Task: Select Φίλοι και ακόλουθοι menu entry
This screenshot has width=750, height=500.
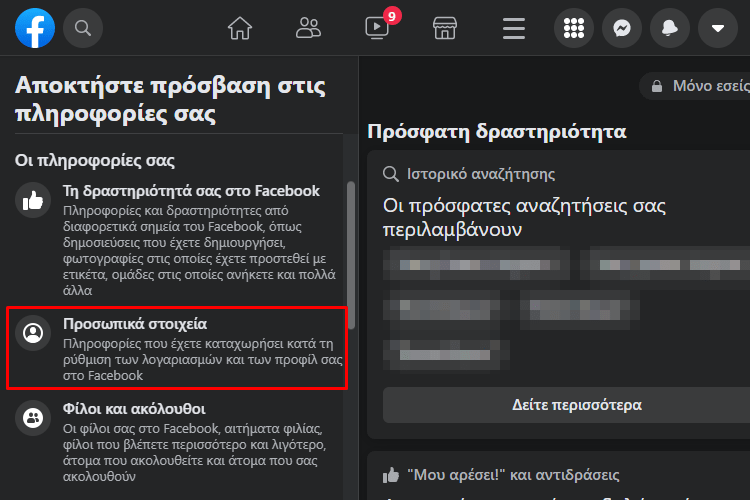Action: pyautogui.click(x=177, y=442)
